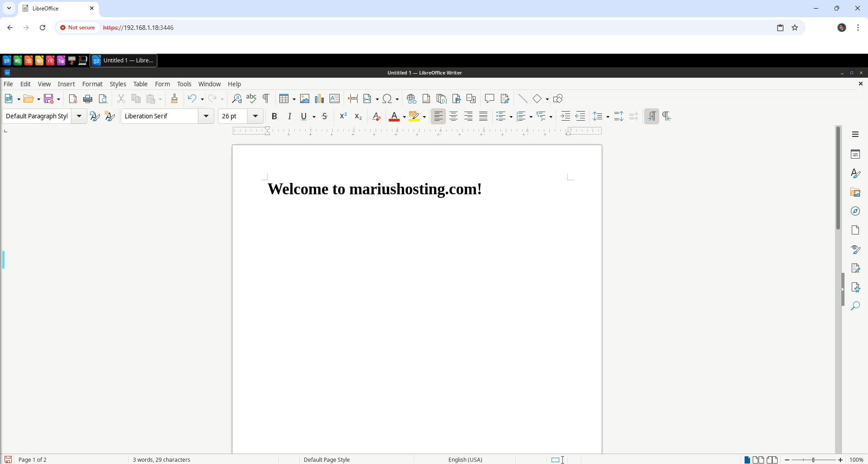Open the Format menu
This screenshot has height=464, width=868.
click(92, 84)
